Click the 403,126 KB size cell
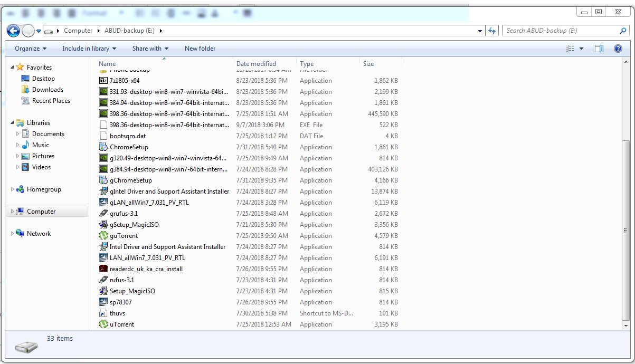The width and height of the screenshot is (635, 364). pos(383,169)
